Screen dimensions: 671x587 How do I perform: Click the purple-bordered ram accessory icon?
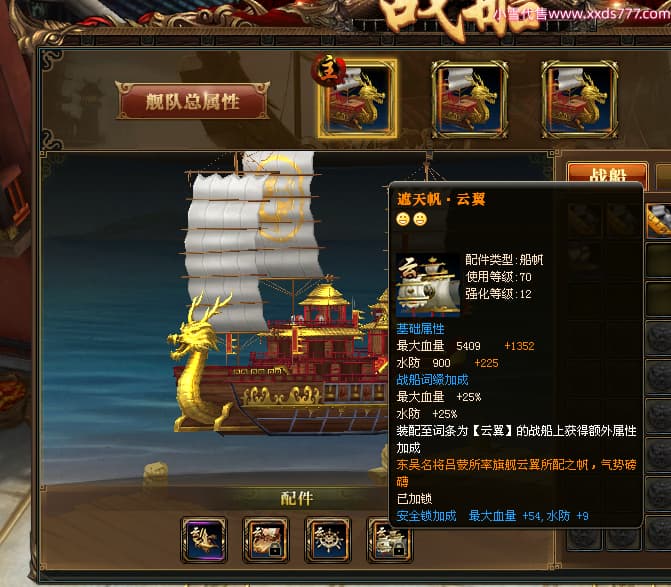[x=204, y=540]
